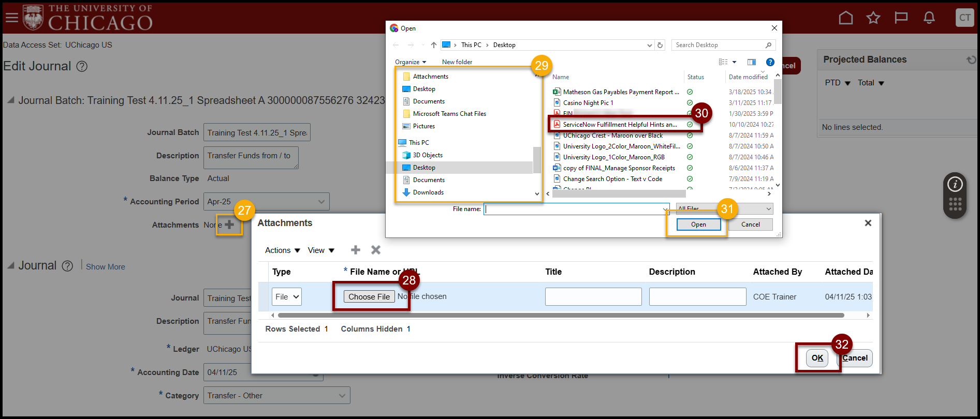
Task: Select the ServiceNow Fulfillment Helpful Hints file
Action: [619, 125]
